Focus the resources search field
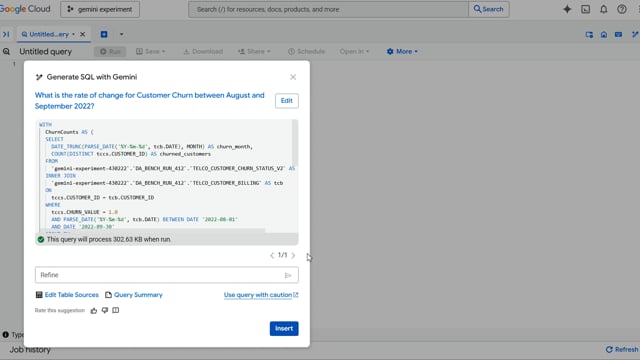The image size is (640, 360). click(329, 9)
